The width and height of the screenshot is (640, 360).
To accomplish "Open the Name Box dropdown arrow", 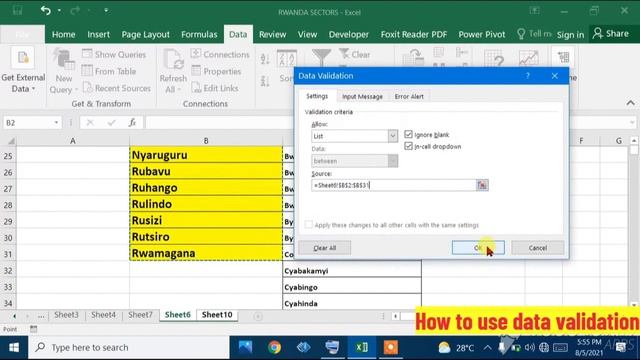I will pyautogui.click(x=56, y=122).
